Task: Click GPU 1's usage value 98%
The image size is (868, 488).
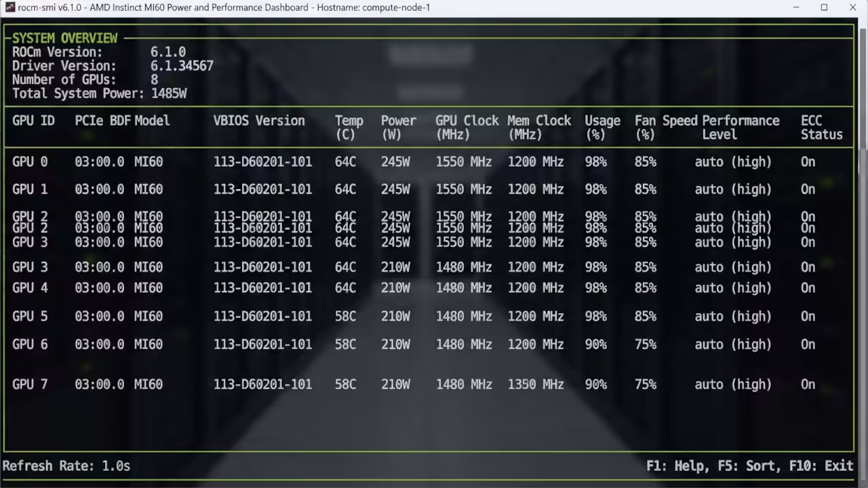Action: [x=596, y=189]
